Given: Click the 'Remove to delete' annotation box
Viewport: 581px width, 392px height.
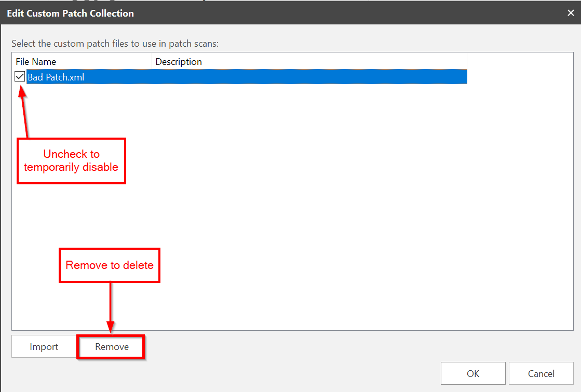Looking at the screenshot, I should click(110, 265).
